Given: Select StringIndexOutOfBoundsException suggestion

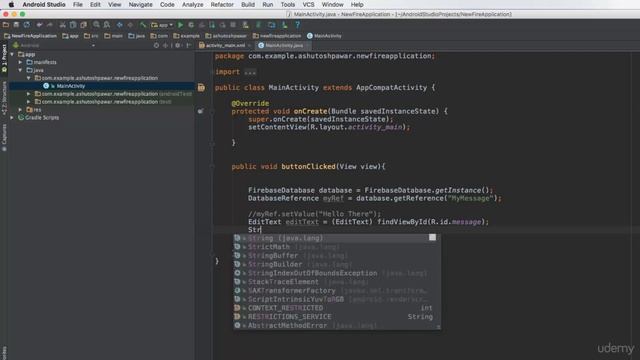Looking at the screenshot, I should coord(337,273).
